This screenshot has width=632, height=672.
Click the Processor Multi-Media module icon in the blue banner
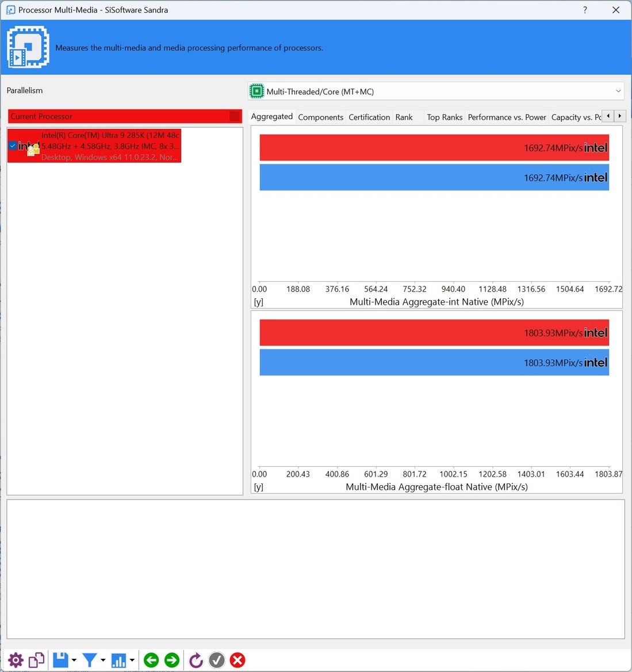click(28, 47)
